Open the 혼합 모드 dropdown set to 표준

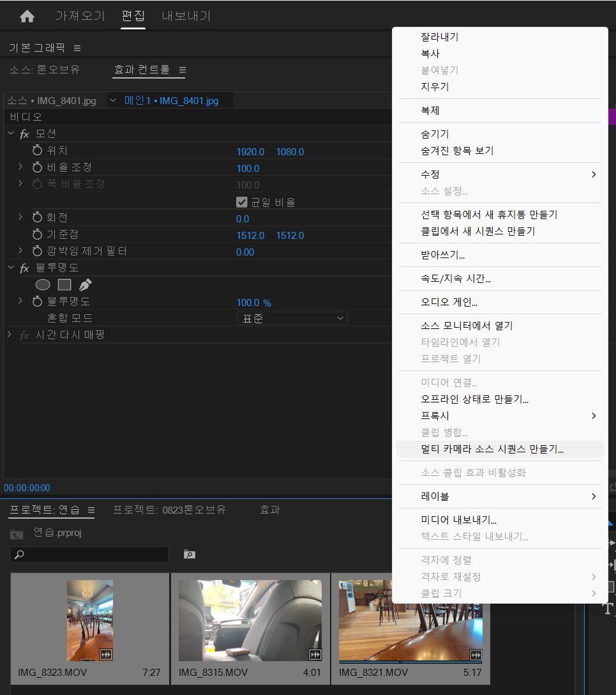(x=292, y=317)
